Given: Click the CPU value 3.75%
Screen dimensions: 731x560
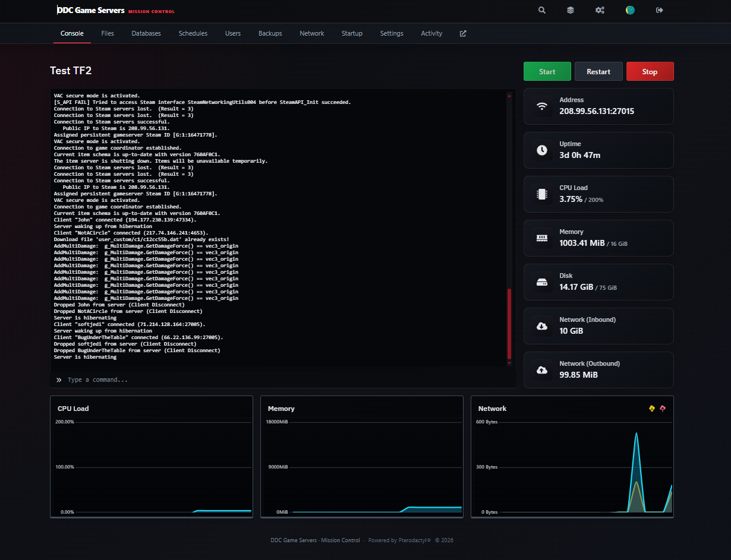Looking at the screenshot, I should (571, 199).
